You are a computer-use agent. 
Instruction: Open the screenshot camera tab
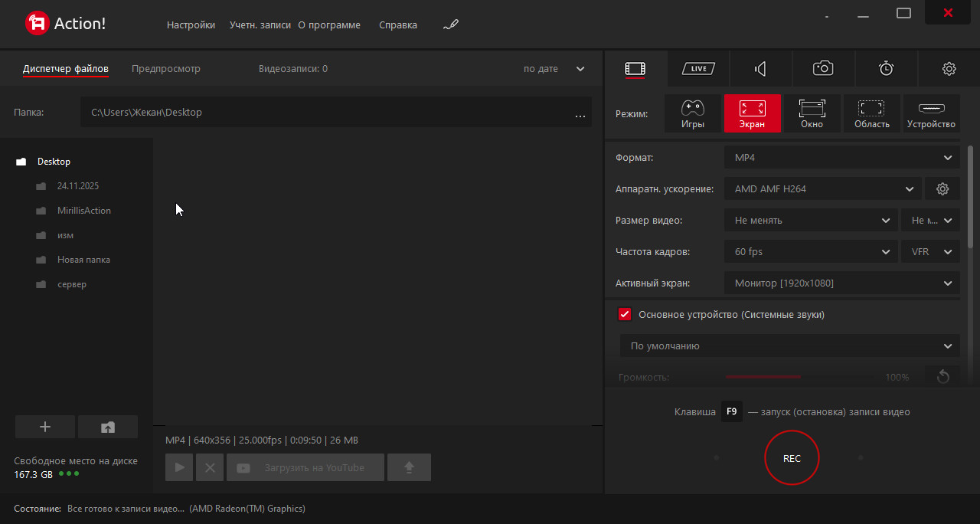(823, 69)
